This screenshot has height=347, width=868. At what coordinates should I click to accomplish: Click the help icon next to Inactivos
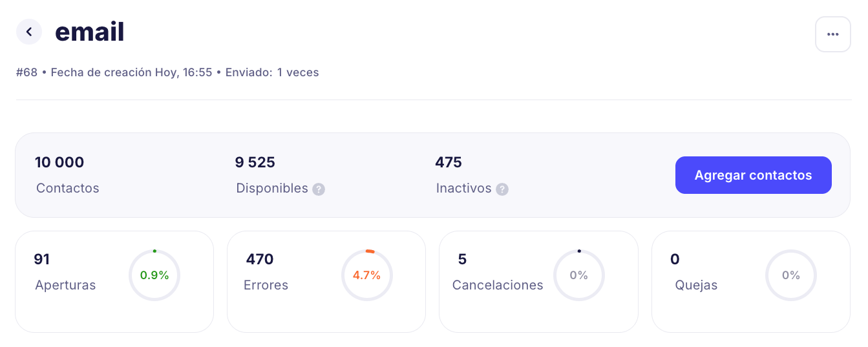(502, 189)
